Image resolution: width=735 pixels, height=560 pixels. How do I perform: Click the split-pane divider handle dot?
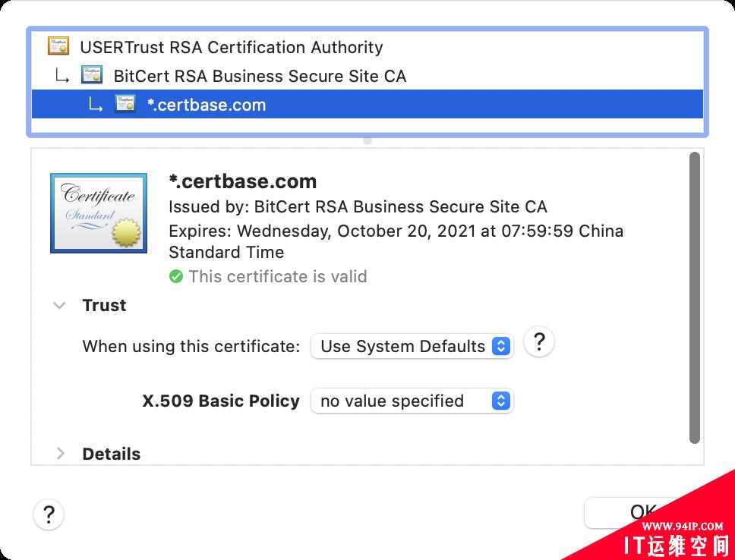(x=367, y=140)
